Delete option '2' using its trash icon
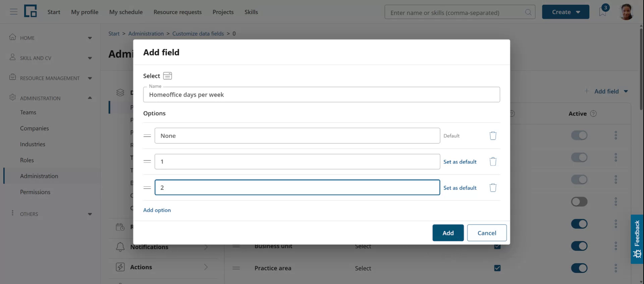Viewport: 644px width, 284px height. click(493, 188)
